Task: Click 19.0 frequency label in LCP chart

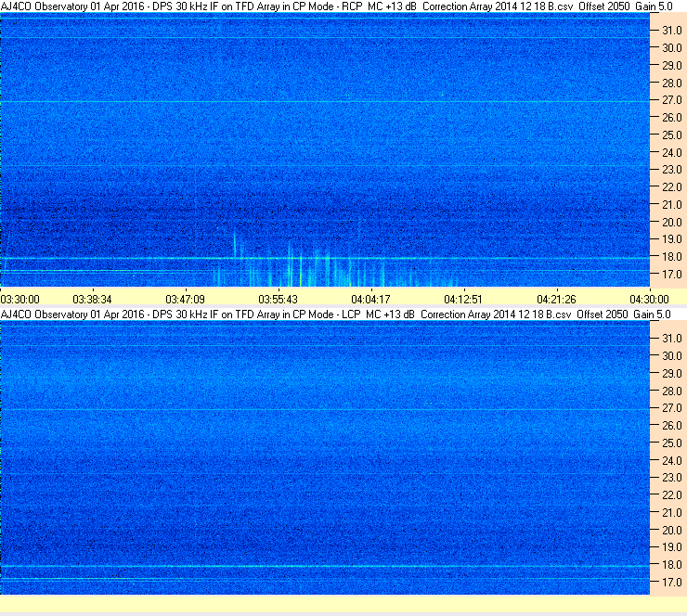Action: coord(672,547)
